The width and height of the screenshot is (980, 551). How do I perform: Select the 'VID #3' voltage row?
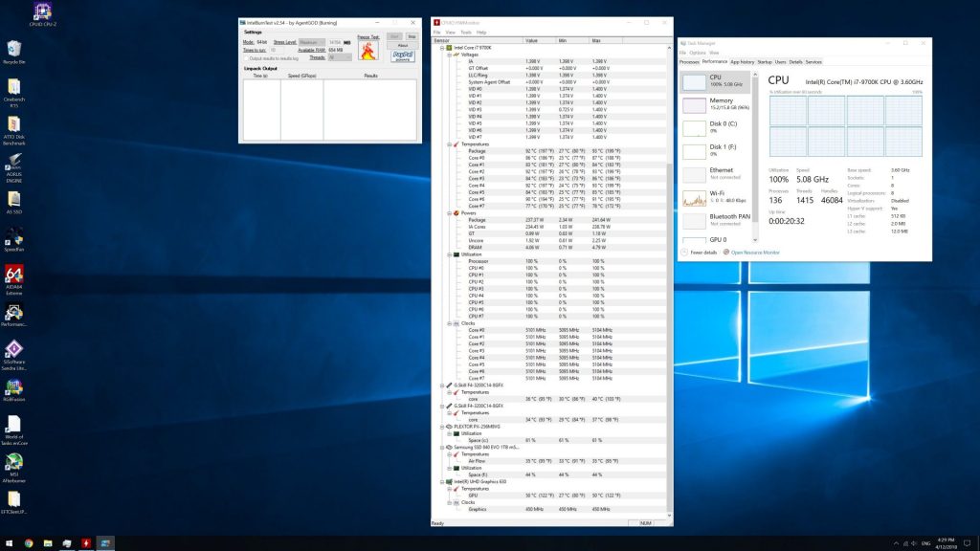552,109
